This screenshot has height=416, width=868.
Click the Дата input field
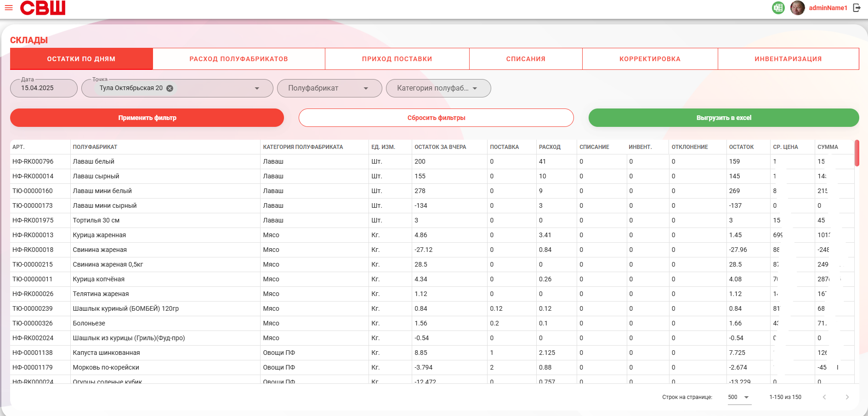(x=44, y=88)
